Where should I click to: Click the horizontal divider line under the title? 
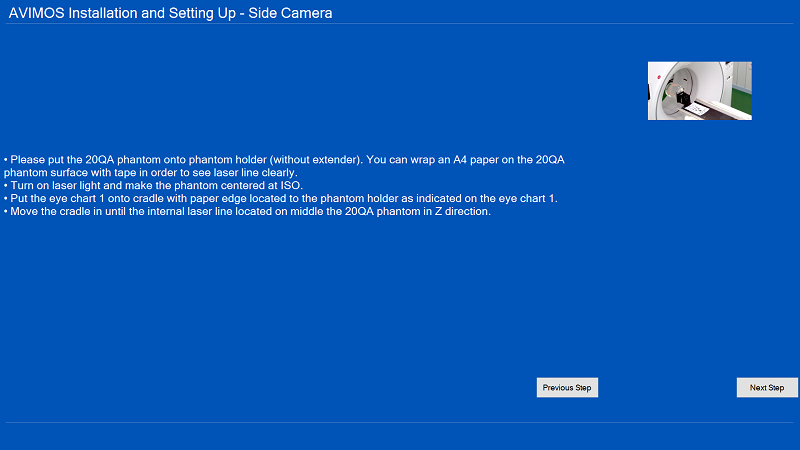[x=400, y=25]
